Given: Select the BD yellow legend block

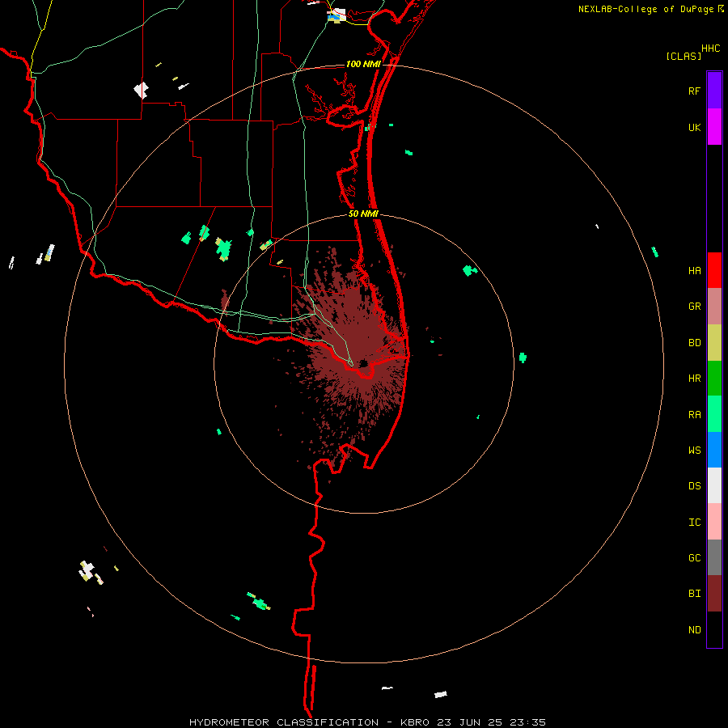Looking at the screenshot, I should (714, 343).
